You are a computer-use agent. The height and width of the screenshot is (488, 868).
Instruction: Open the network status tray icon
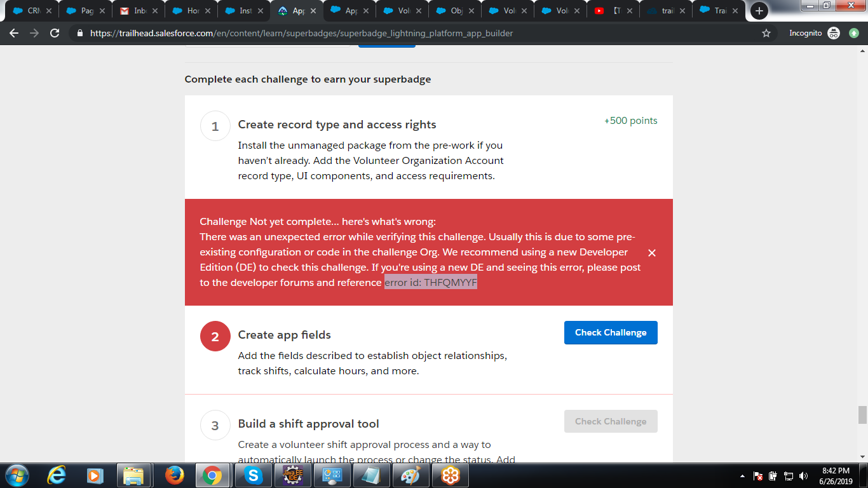click(789, 476)
